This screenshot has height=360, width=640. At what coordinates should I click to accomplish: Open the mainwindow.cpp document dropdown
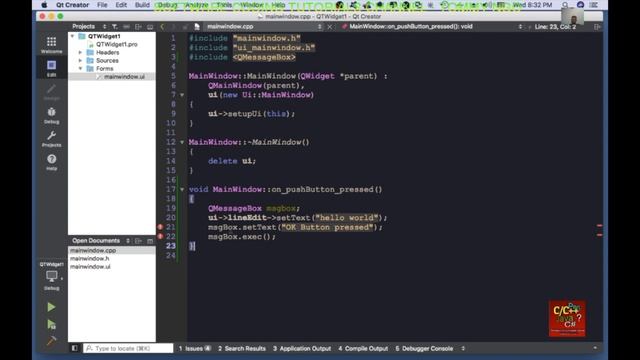[264, 27]
